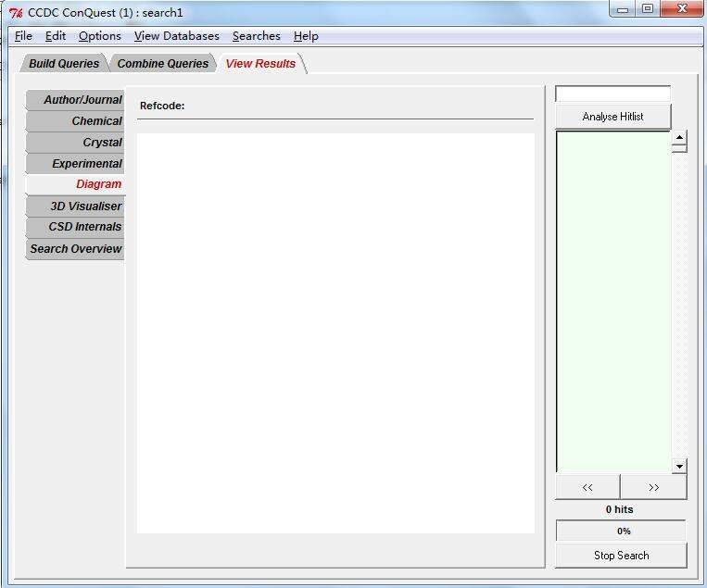The width and height of the screenshot is (707, 588).
Task: Open the Search Overview side tab
Action: 75,249
